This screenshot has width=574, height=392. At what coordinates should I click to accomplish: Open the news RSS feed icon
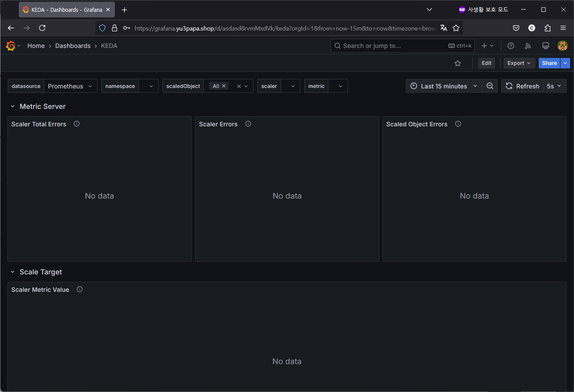tap(528, 46)
